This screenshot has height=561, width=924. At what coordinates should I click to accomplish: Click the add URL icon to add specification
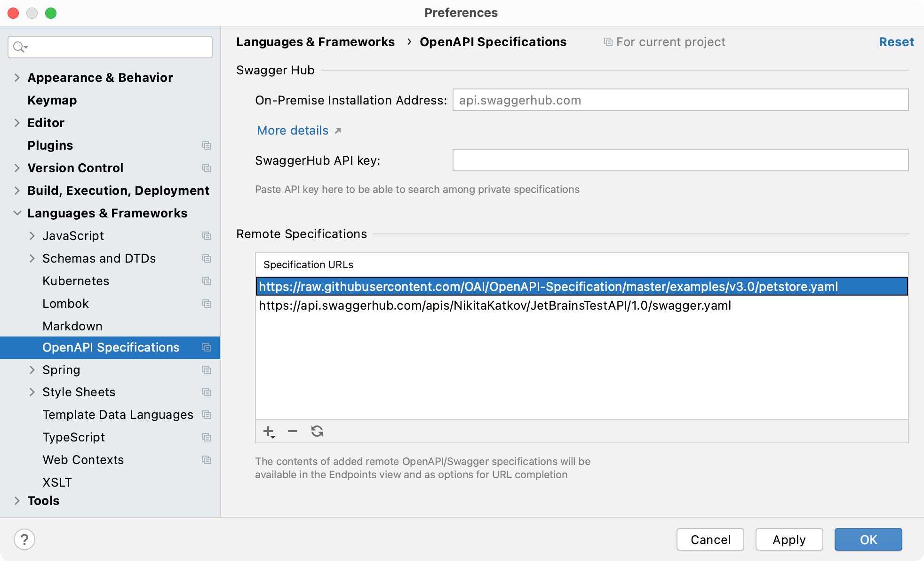pyautogui.click(x=269, y=432)
